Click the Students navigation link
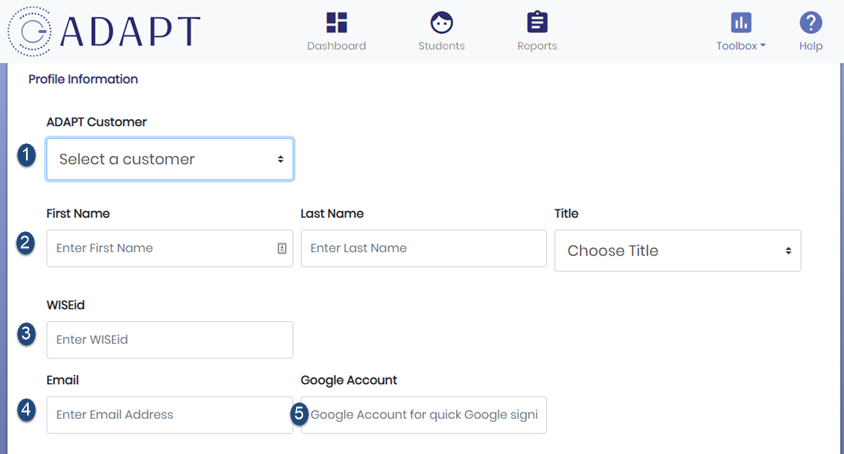844x454 pixels. pyautogui.click(x=441, y=46)
